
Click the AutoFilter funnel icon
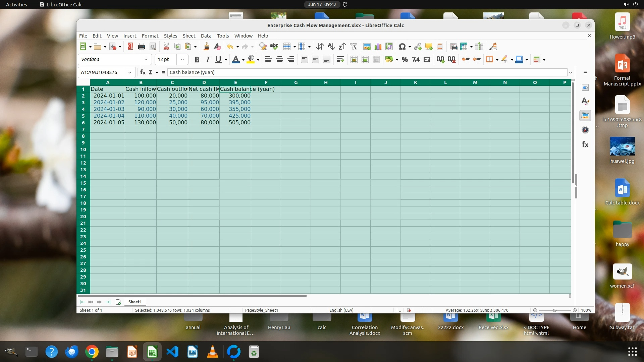[353, 47]
